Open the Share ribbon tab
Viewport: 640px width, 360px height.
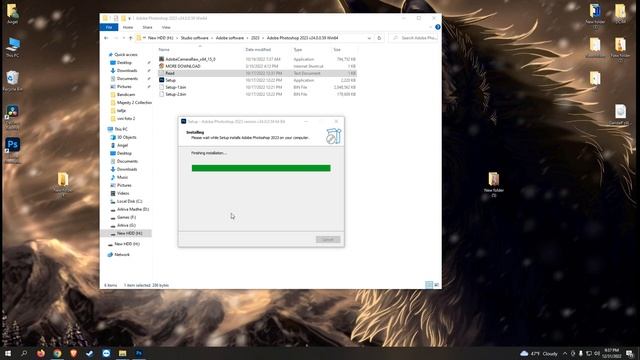[147, 27]
